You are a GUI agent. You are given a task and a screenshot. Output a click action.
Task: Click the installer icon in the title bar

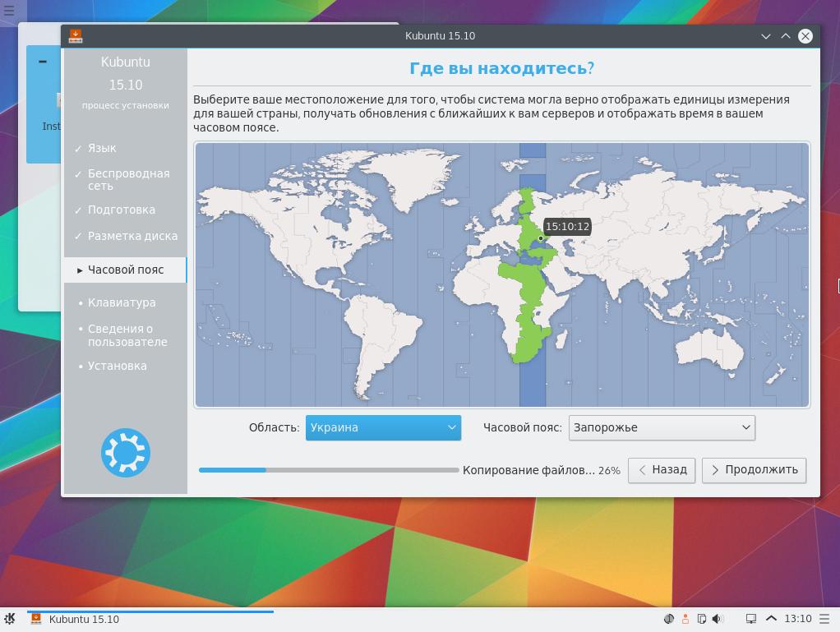tap(76, 35)
